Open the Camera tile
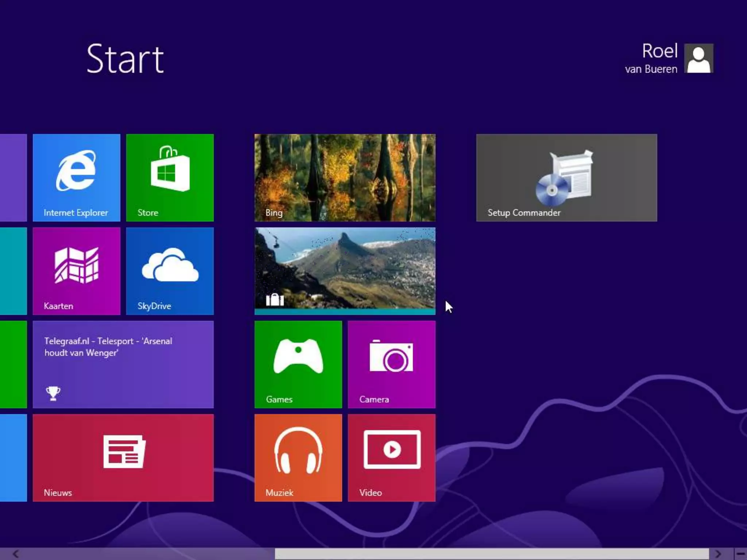 coord(392,364)
